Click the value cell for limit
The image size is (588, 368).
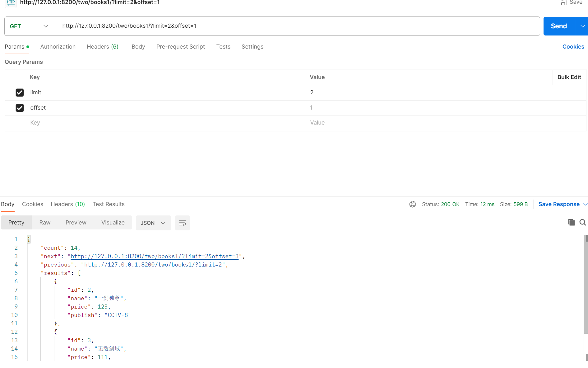coord(446,92)
